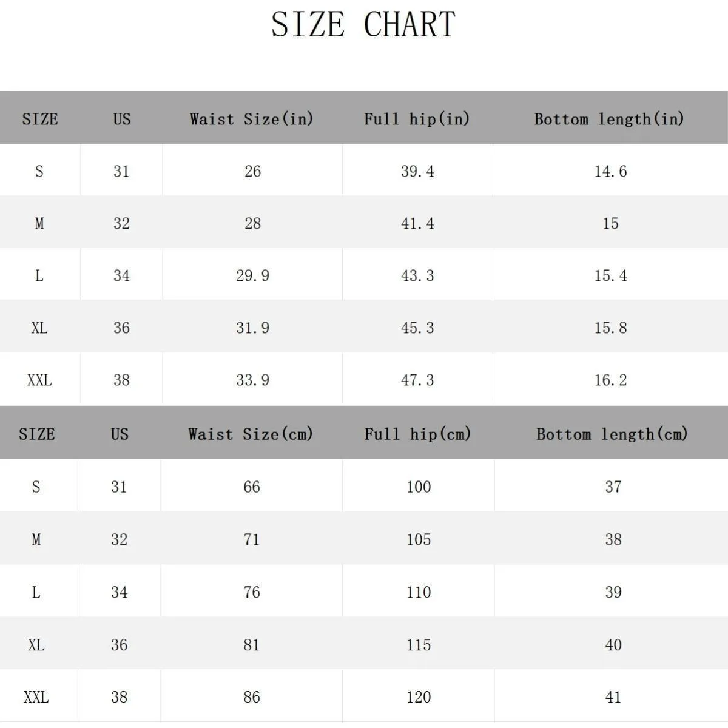Click the Bottom length(in) header

(x=610, y=118)
